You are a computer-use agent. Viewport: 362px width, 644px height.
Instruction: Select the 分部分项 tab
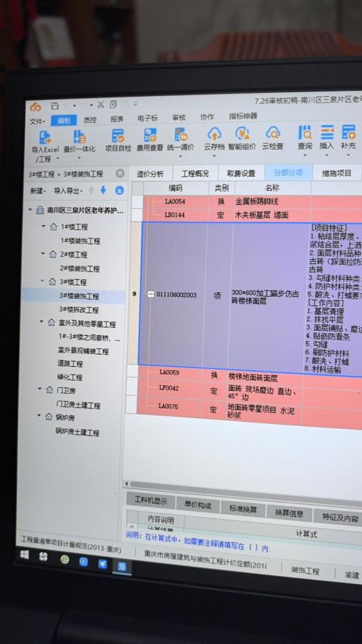[288, 173]
